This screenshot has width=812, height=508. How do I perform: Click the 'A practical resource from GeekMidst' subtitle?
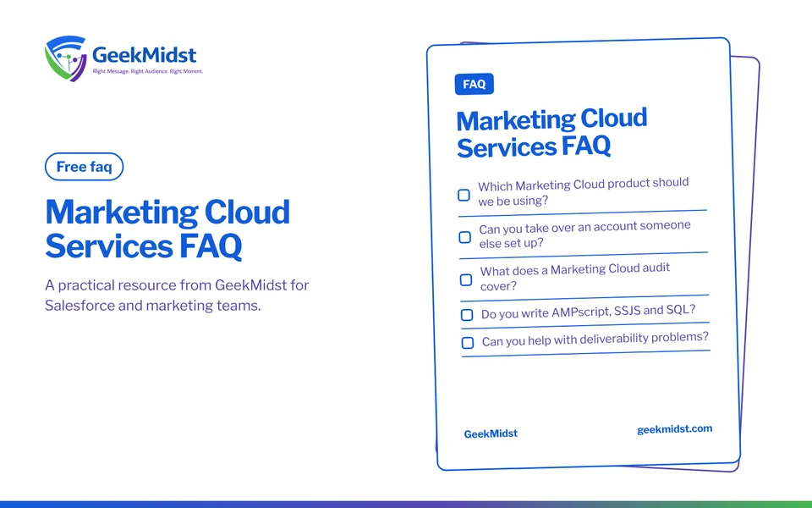[x=177, y=295]
